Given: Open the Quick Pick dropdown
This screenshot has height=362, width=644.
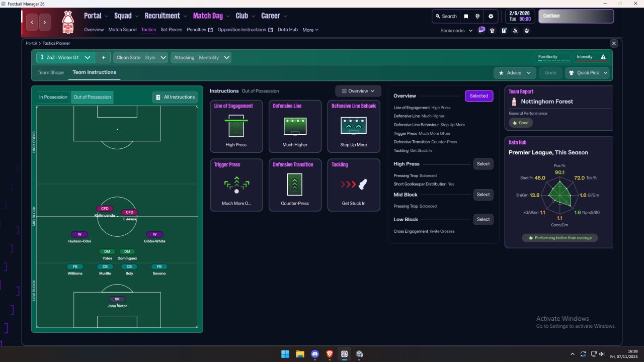Looking at the screenshot, I should point(587,73).
